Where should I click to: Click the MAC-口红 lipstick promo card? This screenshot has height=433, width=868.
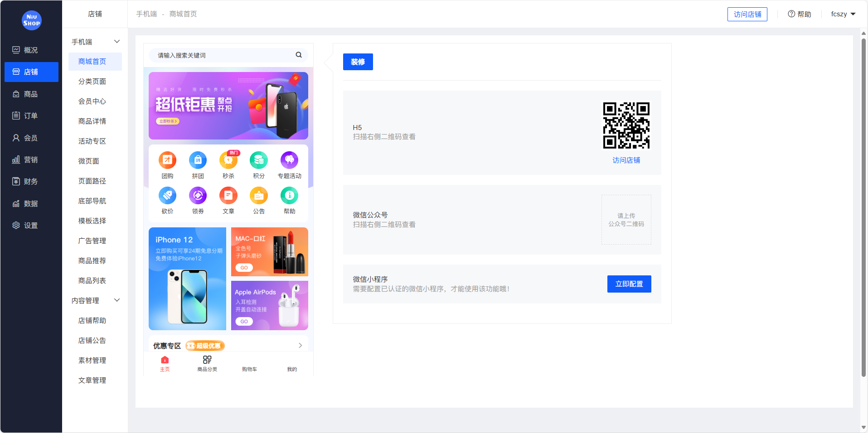point(270,252)
